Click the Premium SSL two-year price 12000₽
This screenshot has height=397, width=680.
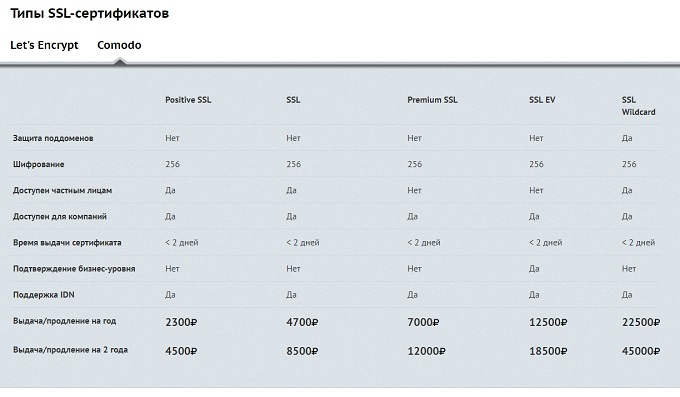426,351
